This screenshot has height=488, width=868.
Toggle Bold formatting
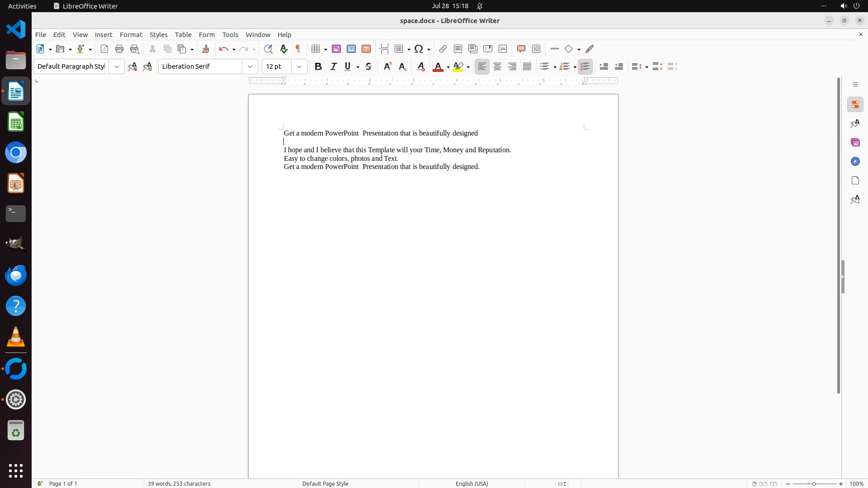(318, 66)
